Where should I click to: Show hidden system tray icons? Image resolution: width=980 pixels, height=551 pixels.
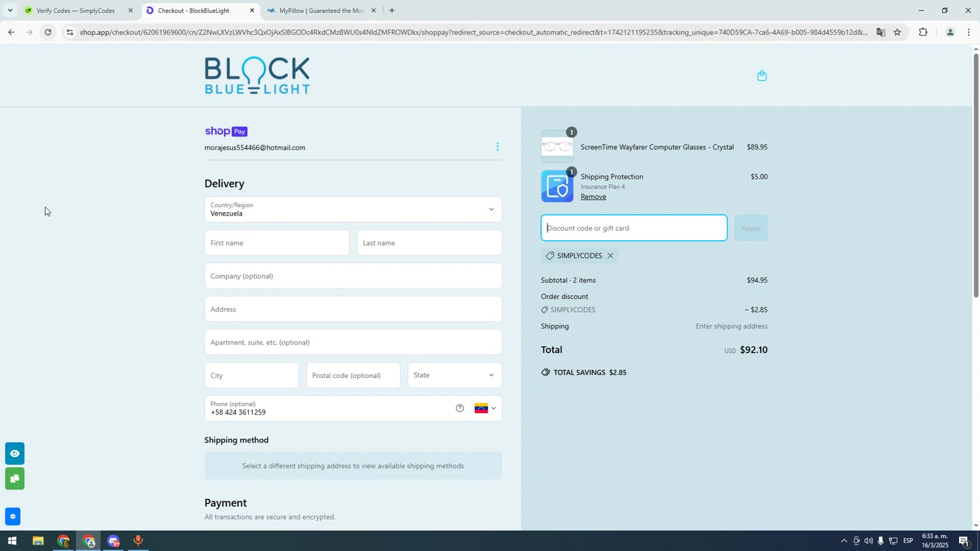(x=843, y=541)
